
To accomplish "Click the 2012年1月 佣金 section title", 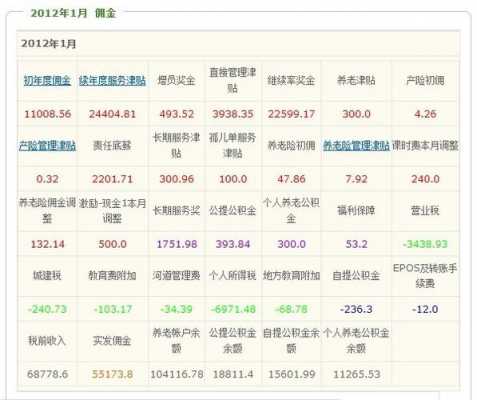I will point(73,13).
